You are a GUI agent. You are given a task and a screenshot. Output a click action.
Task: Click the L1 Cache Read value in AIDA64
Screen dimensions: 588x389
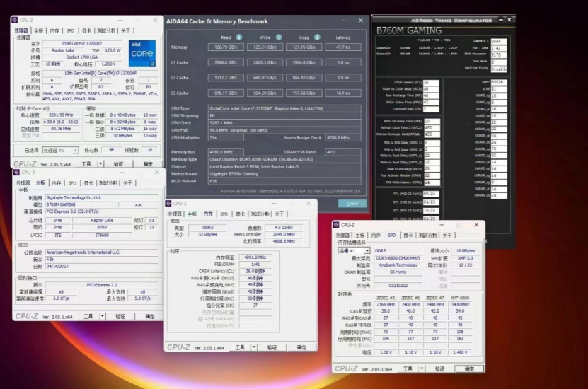tap(226, 62)
